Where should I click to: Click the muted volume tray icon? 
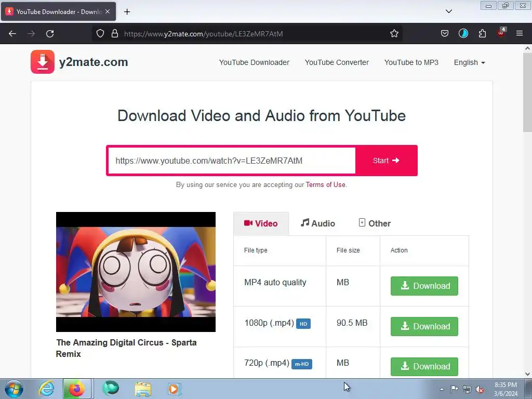click(x=480, y=390)
